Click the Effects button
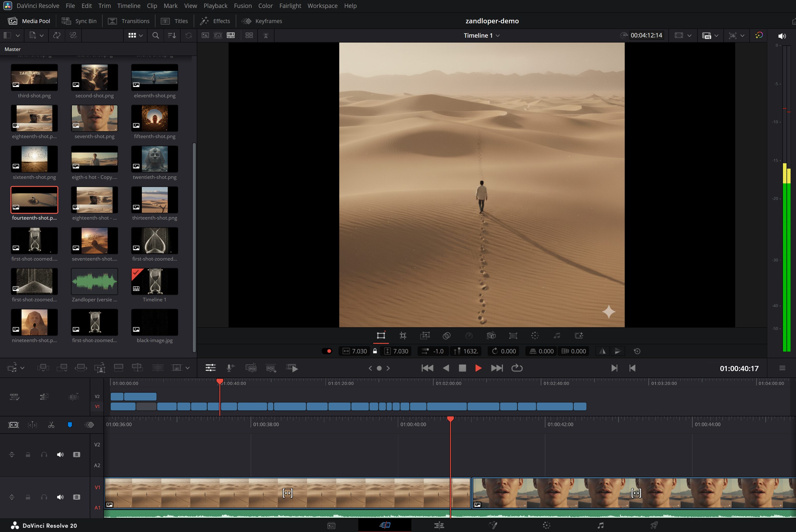 click(x=215, y=21)
